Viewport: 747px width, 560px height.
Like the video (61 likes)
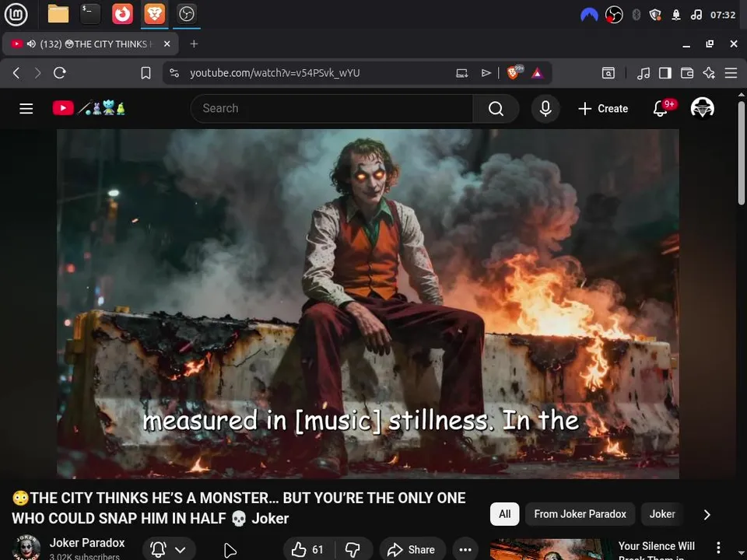[x=308, y=550]
